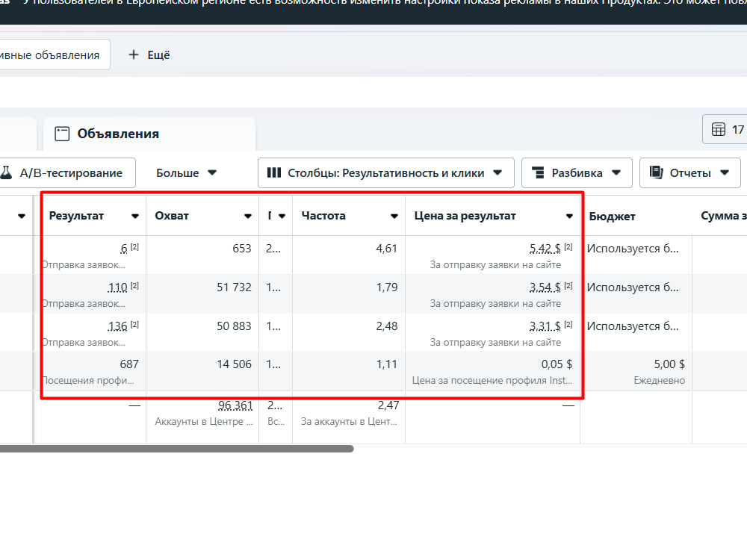Click cost per result 5,42 $
747x560 pixels.
(545, 249)
